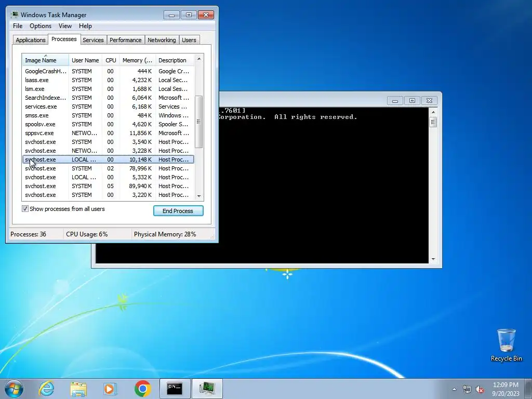The height and width of the screenshot is (399, 532).
Task: Sort by Image Name column header
Action: click(x=46, y=60)
